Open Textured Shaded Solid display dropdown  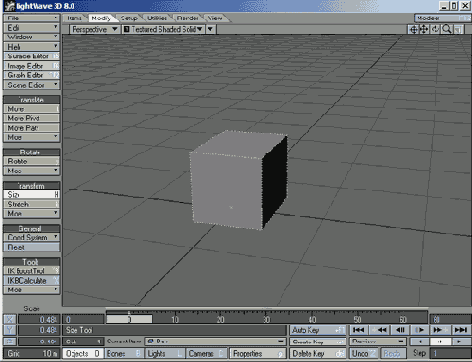163,29
